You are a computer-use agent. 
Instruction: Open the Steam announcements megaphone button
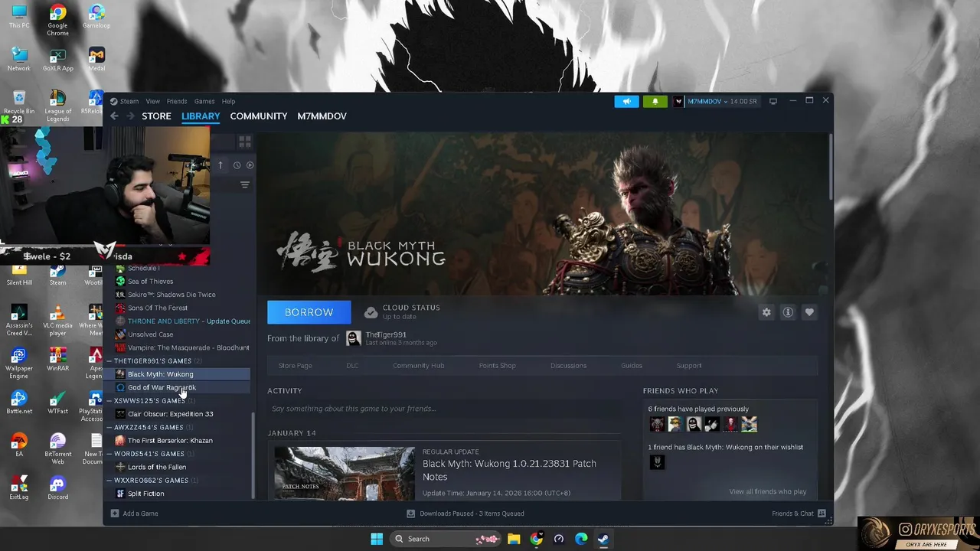(626, 101)
